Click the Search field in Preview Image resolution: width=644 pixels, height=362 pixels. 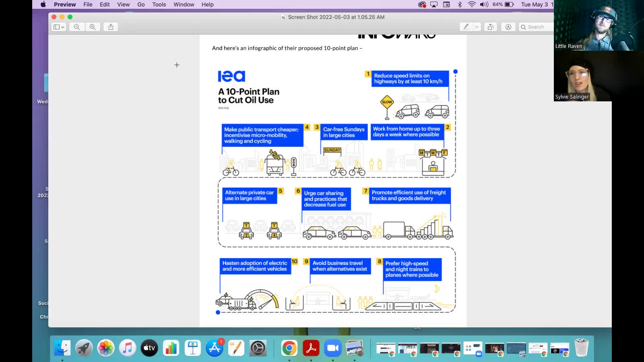(x=536, y=27)
